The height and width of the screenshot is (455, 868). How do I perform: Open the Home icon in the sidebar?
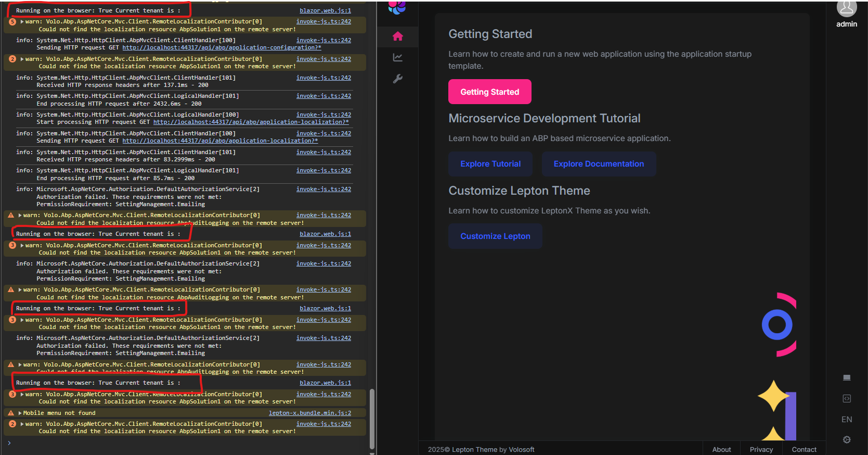(x=397, y=36)
